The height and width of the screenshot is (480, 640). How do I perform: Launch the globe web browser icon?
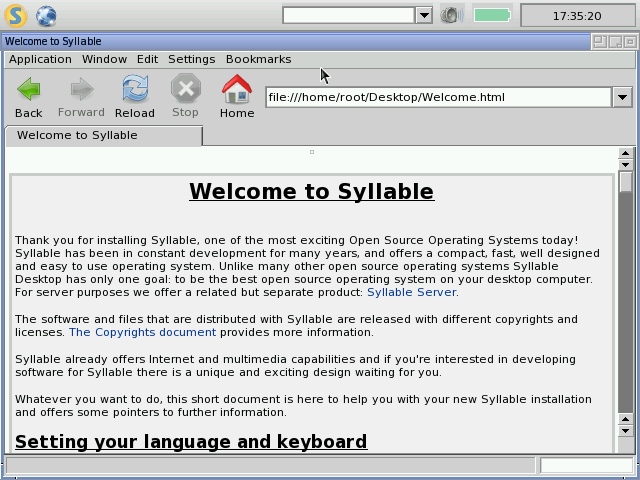[46, 16]
